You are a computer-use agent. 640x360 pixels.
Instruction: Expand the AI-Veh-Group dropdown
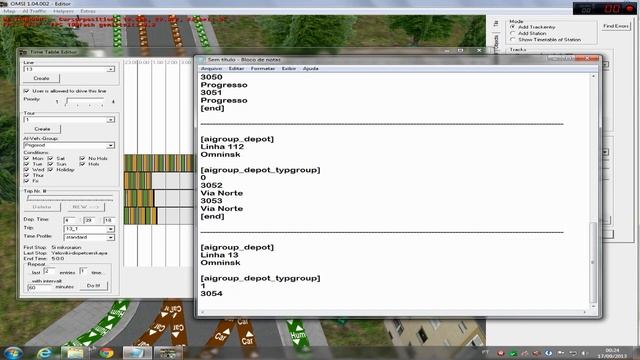[x=111, y=146]
